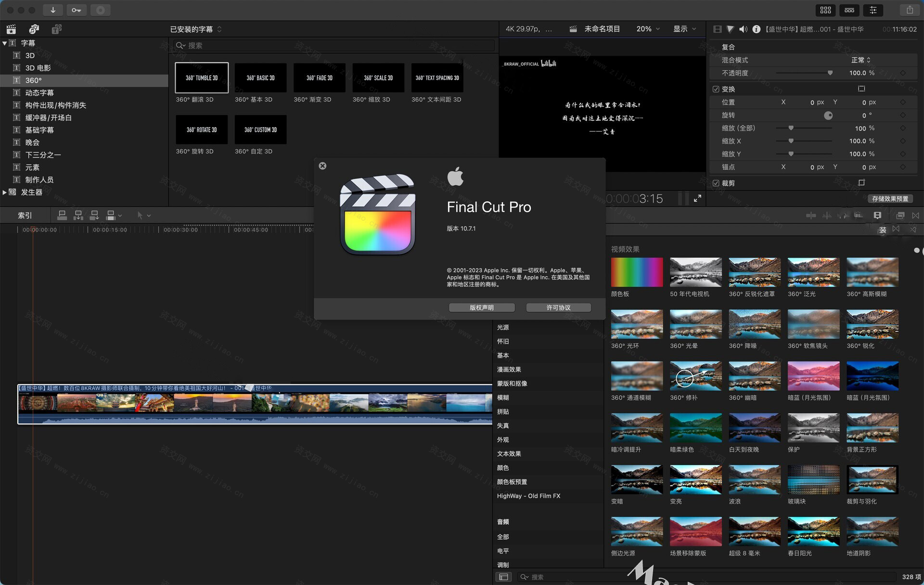
Task: Click the import media down-arrow button
Action: pyautogui.click(x=53, y=10)
